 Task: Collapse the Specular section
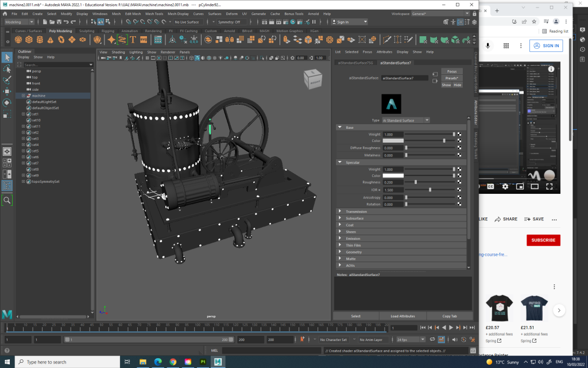pyautogui.click(x=340, y=162)
